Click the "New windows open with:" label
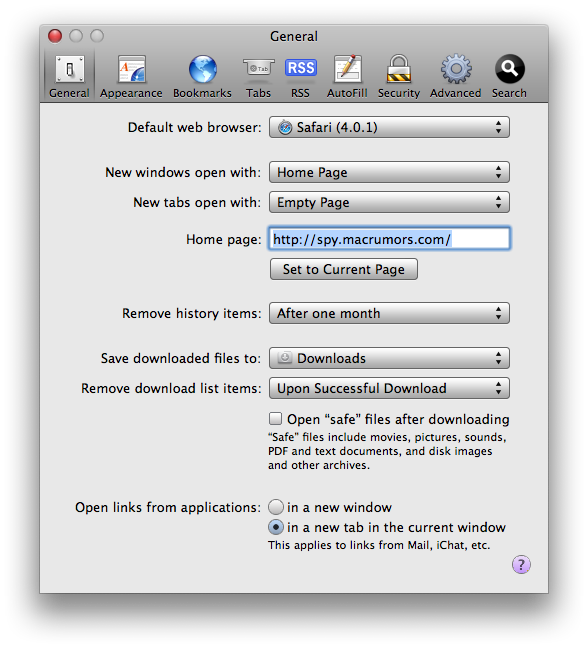 [183, 173]
